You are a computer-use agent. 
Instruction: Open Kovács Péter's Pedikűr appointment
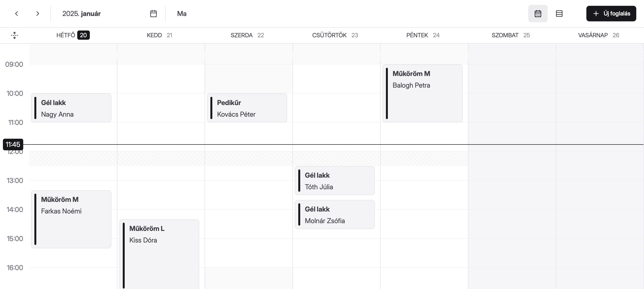coord(247,108)
